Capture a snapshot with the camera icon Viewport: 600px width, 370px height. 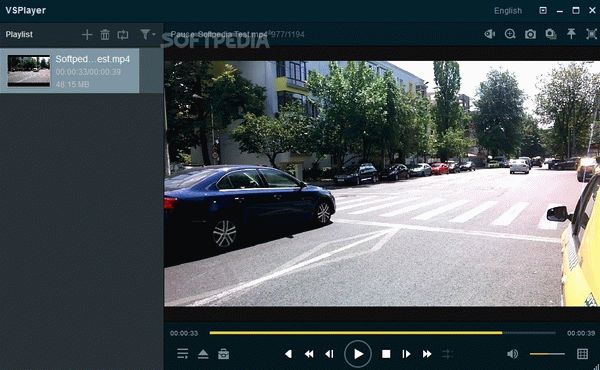point(530,34)
